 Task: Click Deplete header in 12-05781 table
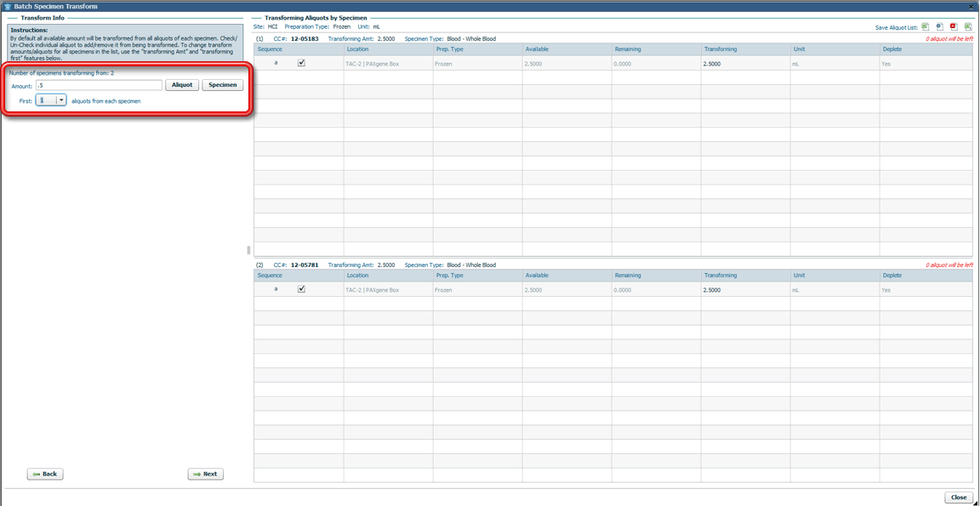(926, 276)
